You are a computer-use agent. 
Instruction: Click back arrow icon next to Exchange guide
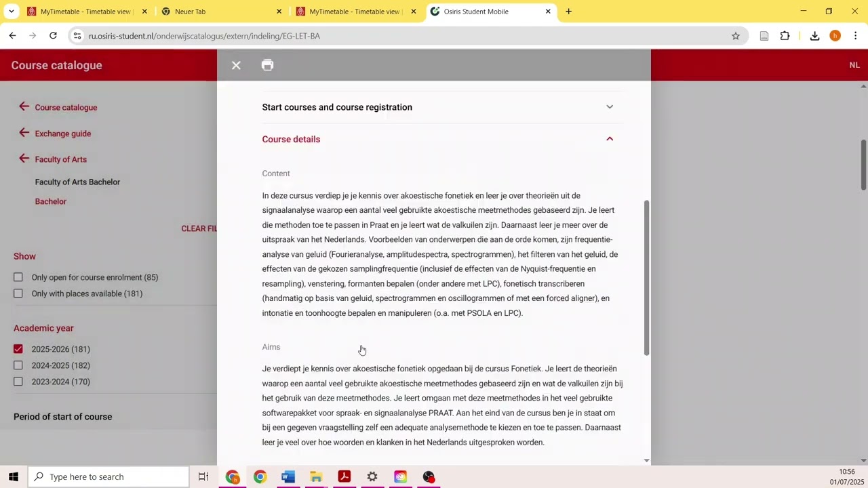point(24,133)
